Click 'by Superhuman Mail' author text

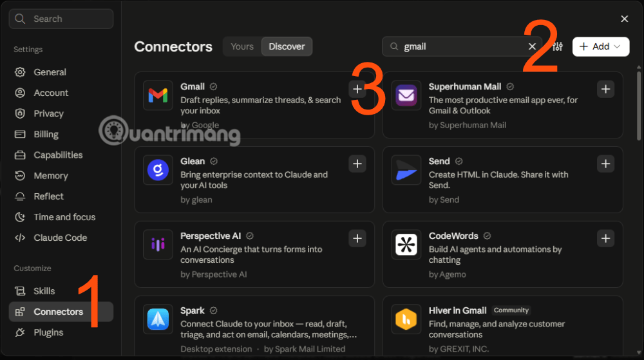(468, 125)
